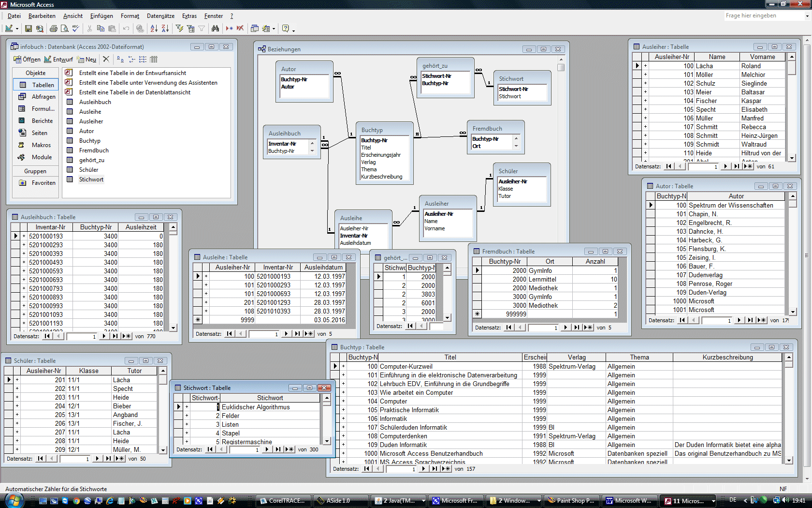Expand row 201 in Schüler table
The height and width of the screenshot is (508, 812).
point(17,380)
